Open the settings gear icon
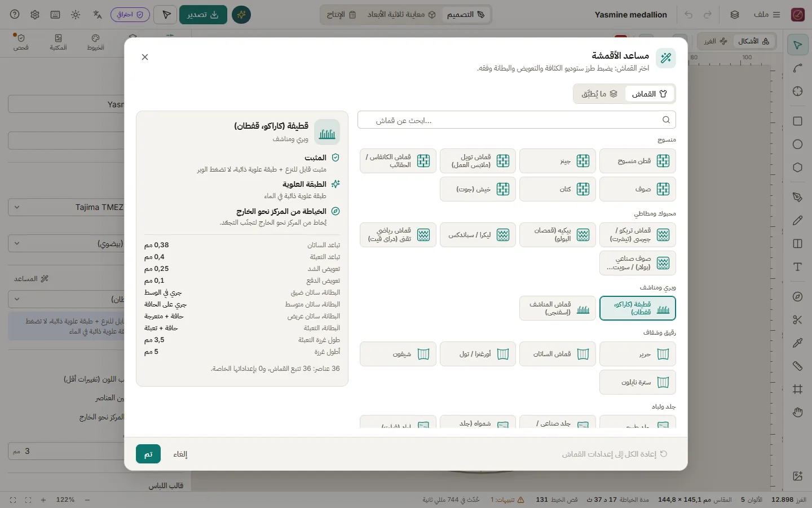 coord(35,15)
